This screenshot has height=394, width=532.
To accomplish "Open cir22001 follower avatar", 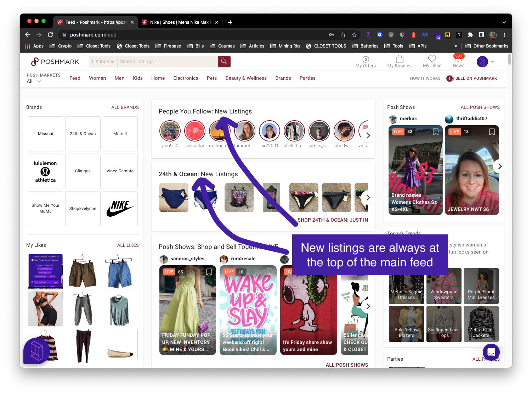I will pyautogui.click(x=270, y=131).
